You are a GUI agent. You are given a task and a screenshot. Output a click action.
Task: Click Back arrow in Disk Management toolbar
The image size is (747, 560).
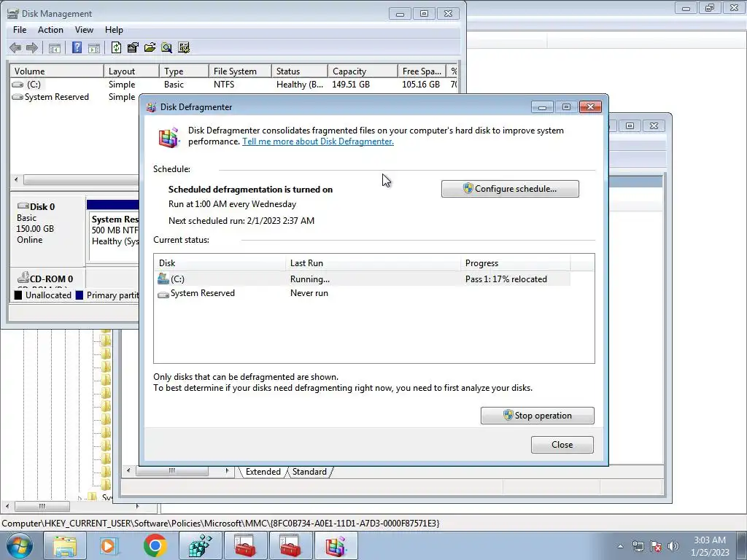(x=15, y=47)
